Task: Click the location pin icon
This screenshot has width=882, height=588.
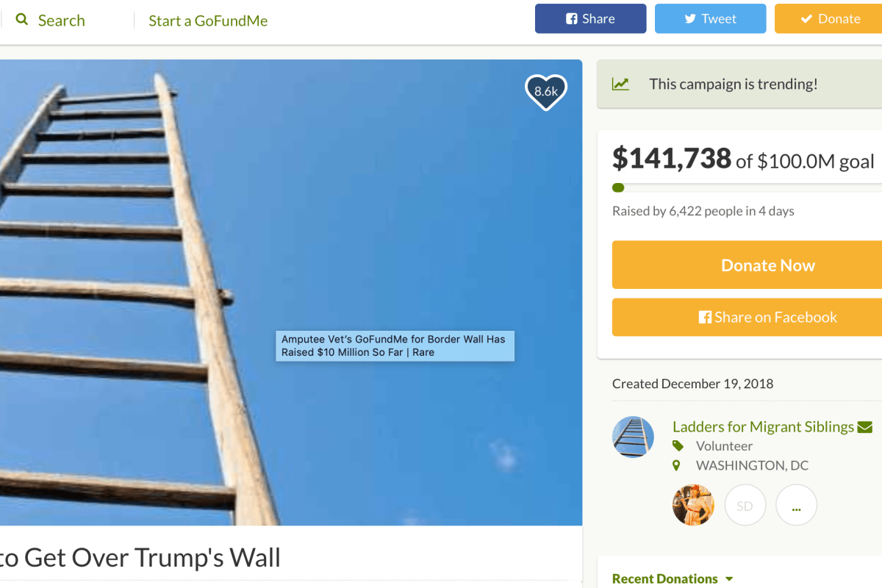Action: 677,465
